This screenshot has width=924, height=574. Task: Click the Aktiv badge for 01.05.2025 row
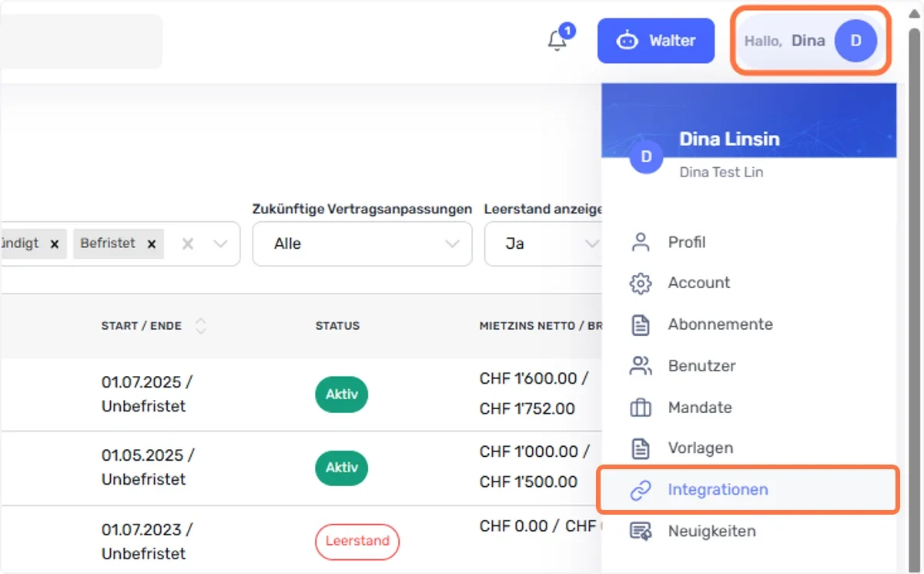341,468
